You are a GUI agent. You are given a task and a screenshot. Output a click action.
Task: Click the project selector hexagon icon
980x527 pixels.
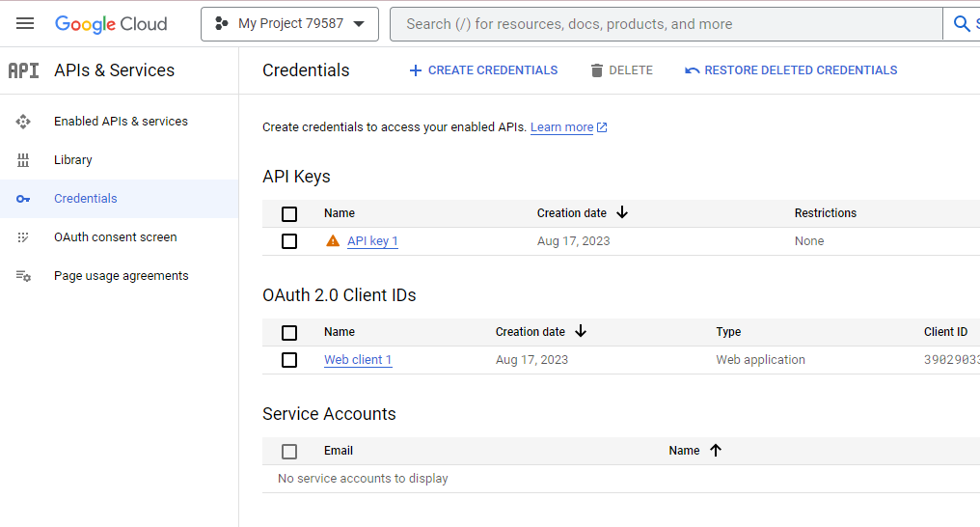click(221, 24)
